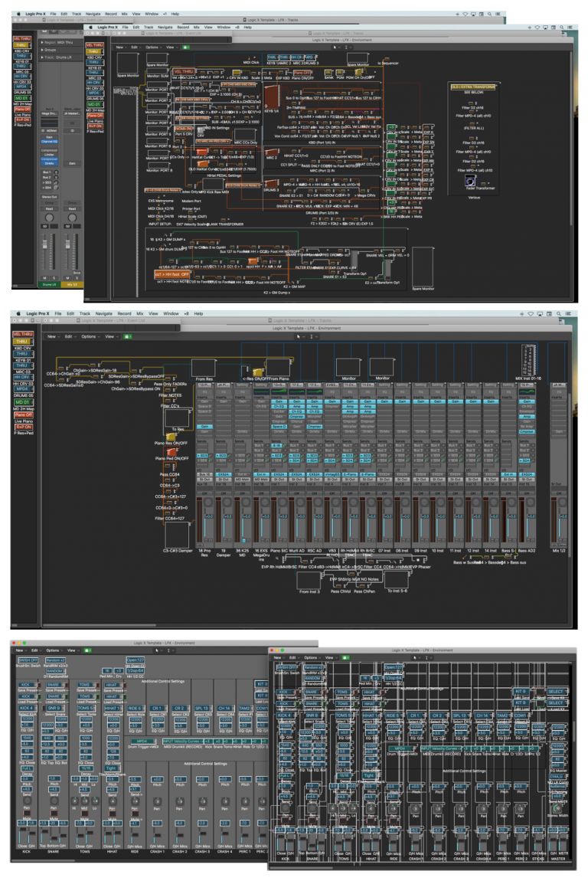
Task: Toggle BRSH OFF in gray drum Environment window
Action: pyautogui.click(x=28, y=660)
